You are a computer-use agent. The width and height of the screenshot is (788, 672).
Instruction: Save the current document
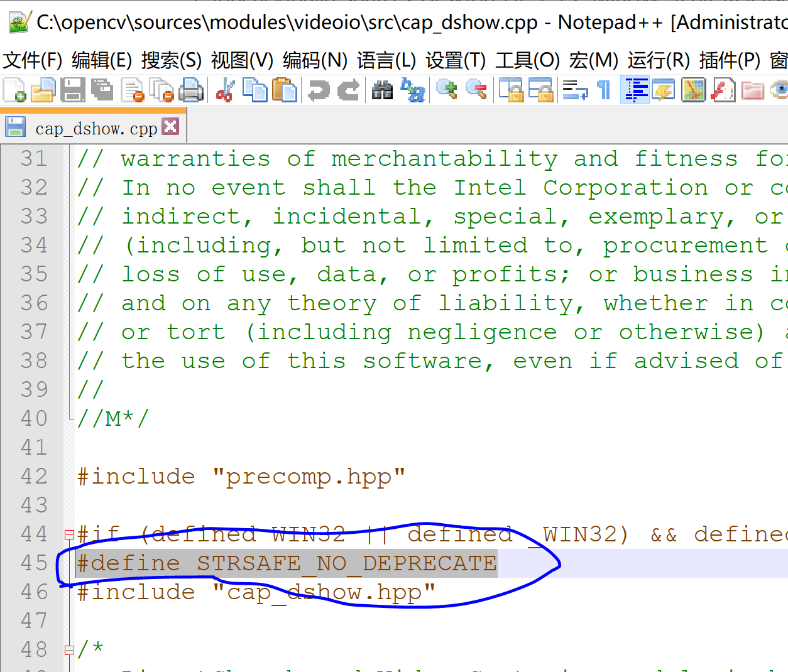pyautogui.click(x=73, y=90)
